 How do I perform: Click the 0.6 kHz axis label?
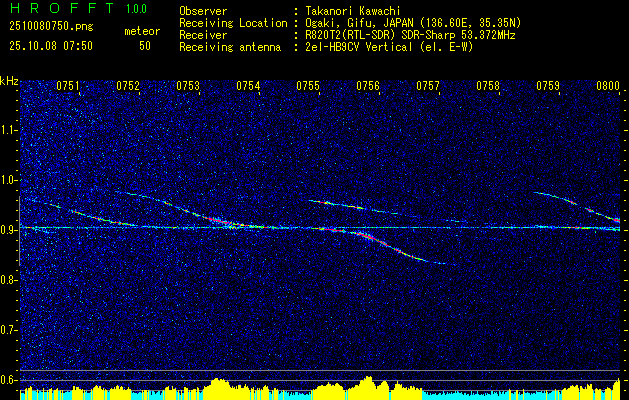coord(8,380)
